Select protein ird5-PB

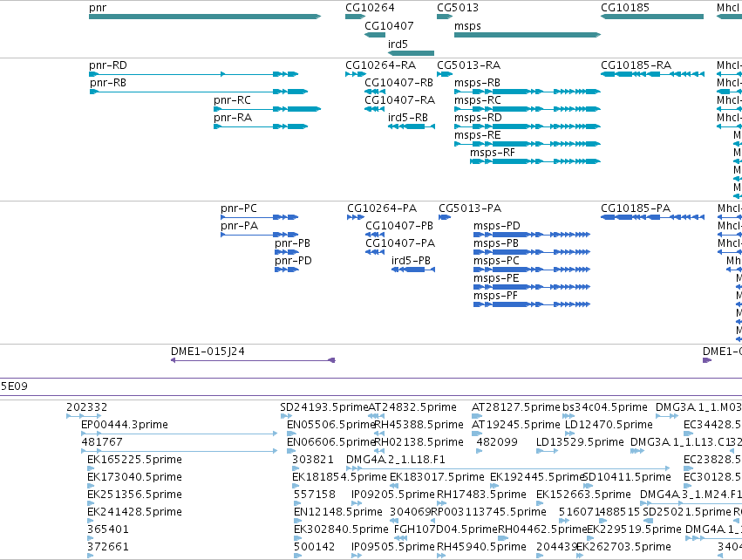click(413, 270)
